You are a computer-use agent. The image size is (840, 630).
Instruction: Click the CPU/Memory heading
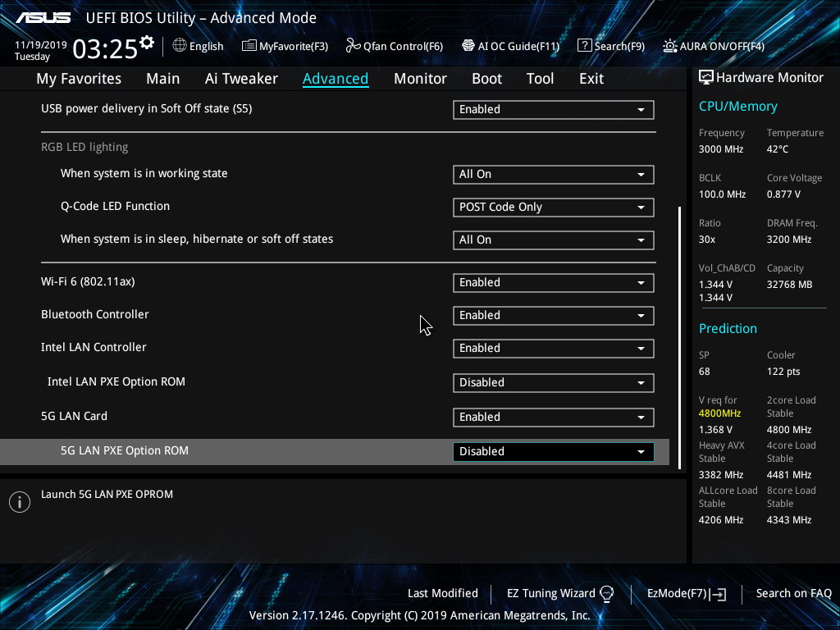click(x=737, y=107)
